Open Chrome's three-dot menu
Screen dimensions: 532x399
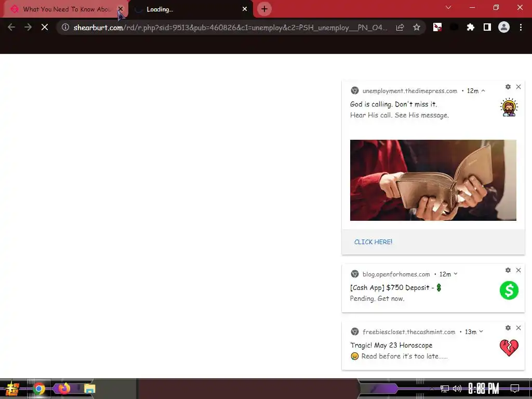coord(521,27)
